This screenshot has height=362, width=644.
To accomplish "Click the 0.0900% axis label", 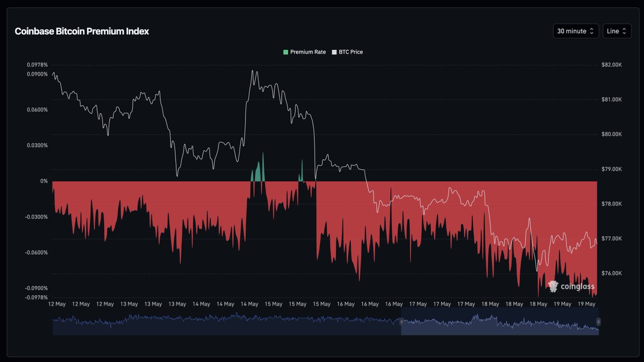I will click(x=37, y=74).
